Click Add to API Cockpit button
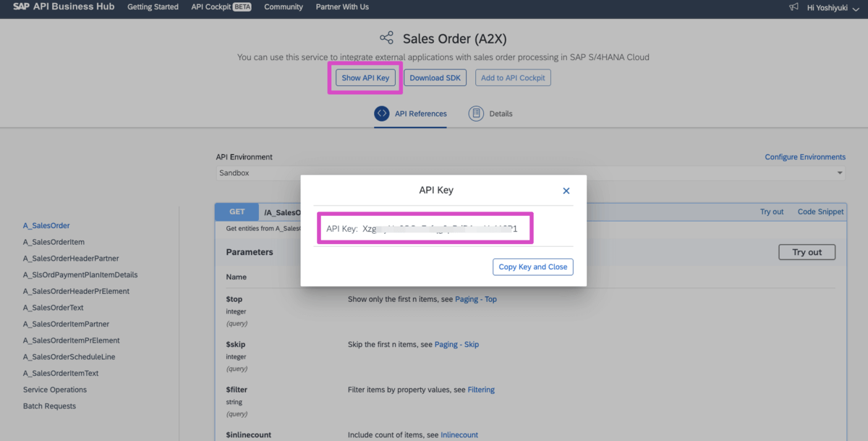Image resolution: width=868 pixels, height=441 pixels. tap(513, 78)
